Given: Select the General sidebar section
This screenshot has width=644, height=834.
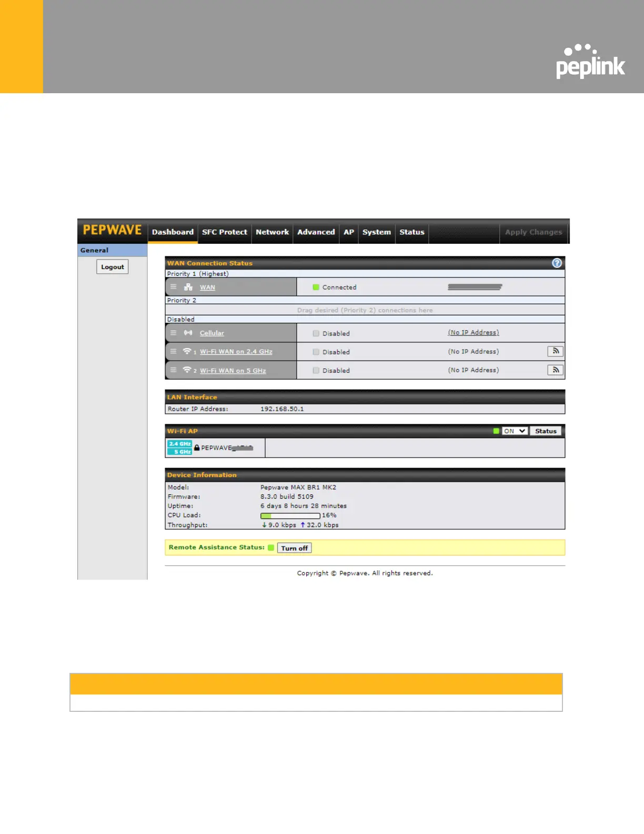Looking at the screenshot, I should 112,250.
